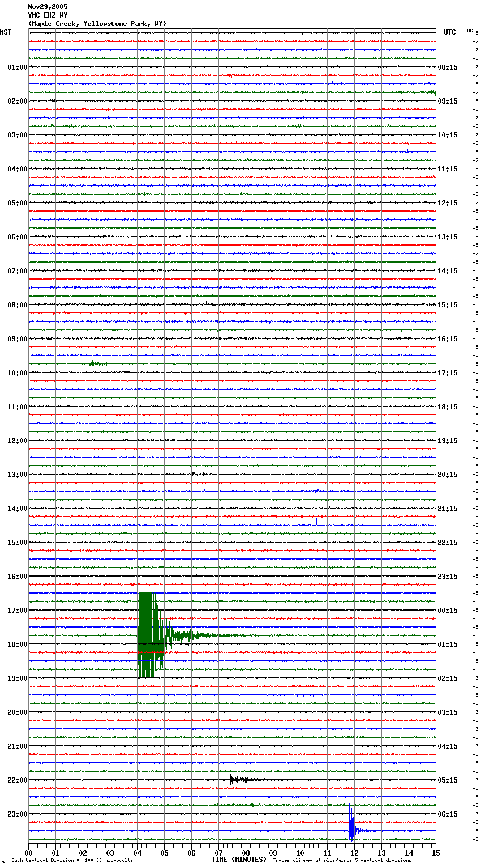Click the "04:15" UTC time label

(448, 746)
